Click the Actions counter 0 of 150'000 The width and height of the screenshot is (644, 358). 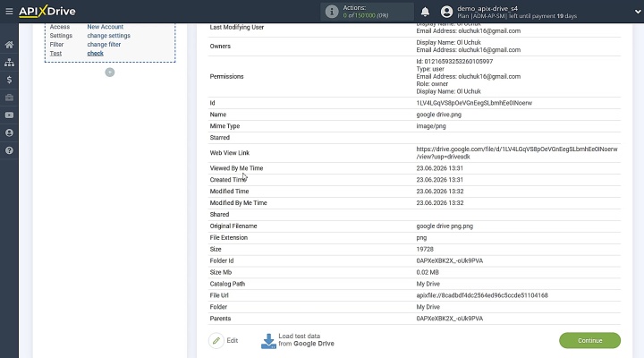(366, 15)
